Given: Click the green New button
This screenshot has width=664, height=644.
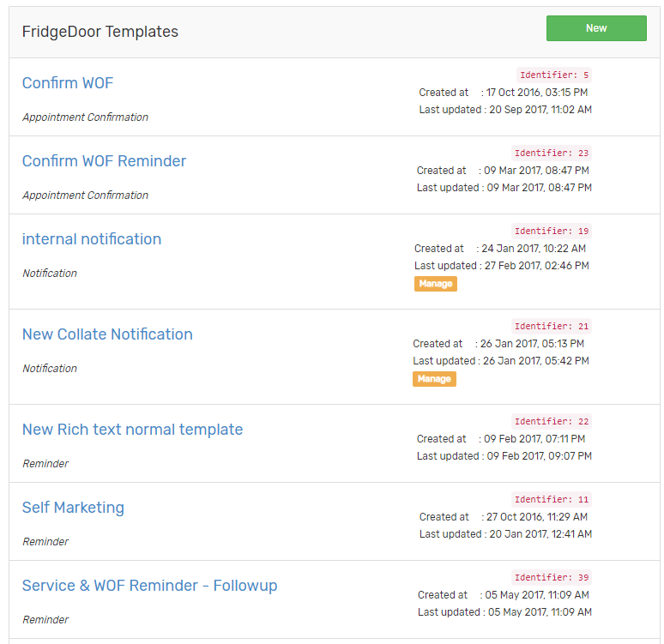Looking at the screenshot, I should 596,28.
